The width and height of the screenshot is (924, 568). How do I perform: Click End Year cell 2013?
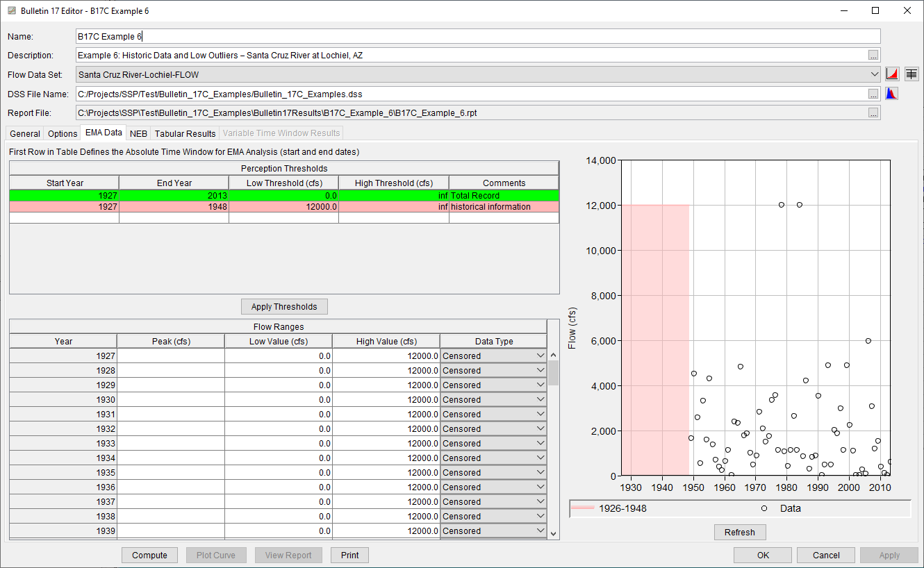click(174, 195)
